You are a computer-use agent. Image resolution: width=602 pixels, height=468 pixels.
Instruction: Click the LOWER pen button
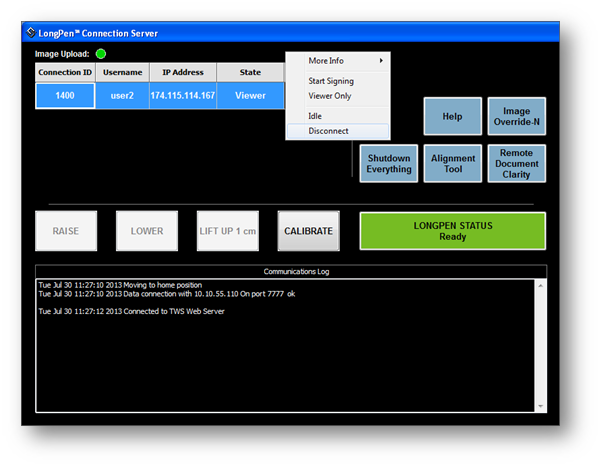click(147, 231)
